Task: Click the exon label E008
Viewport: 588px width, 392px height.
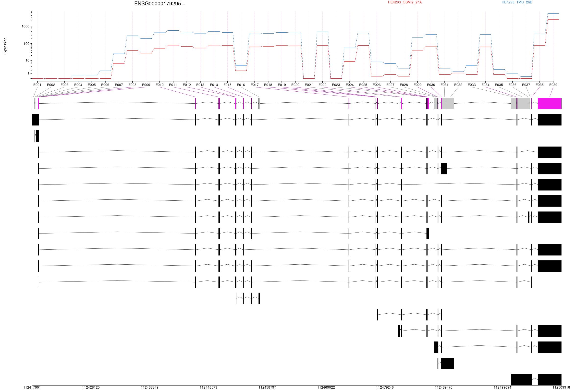Action: click(x=133, y=85)
